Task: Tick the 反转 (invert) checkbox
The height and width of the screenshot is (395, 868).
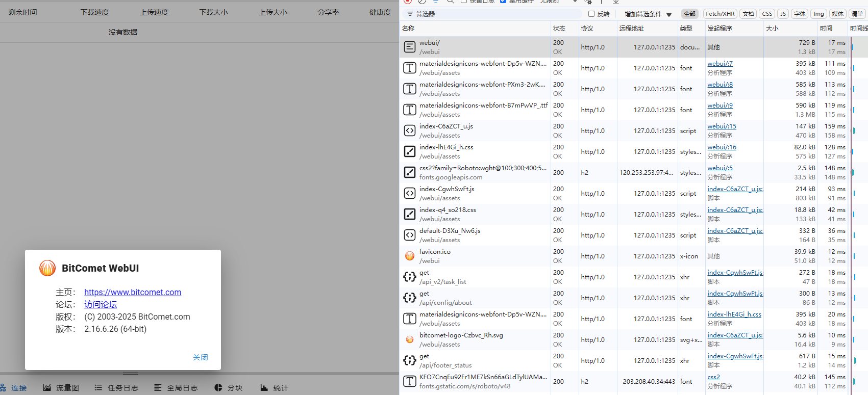Action: pos(591,14)
